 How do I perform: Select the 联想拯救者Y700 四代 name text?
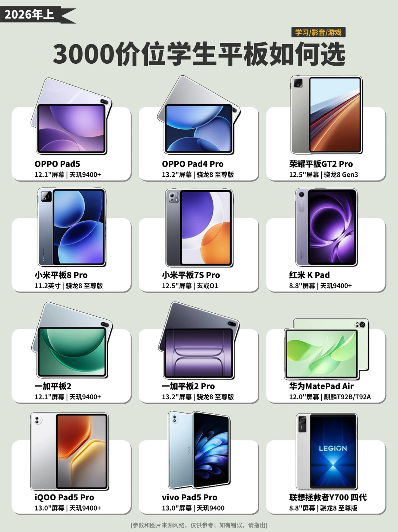pyautogui.click(x=328, y=497)
